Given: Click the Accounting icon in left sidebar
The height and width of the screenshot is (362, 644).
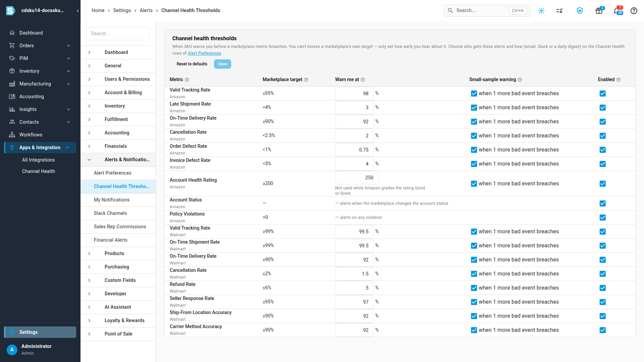Looking at the screenshot, I should click(12, 97).
